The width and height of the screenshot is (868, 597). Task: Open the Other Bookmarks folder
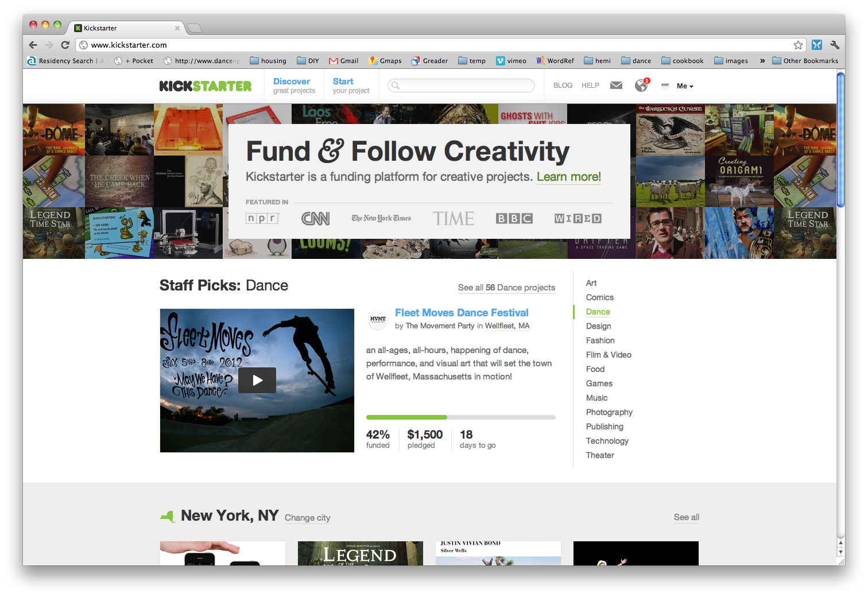tap(805, 61)
